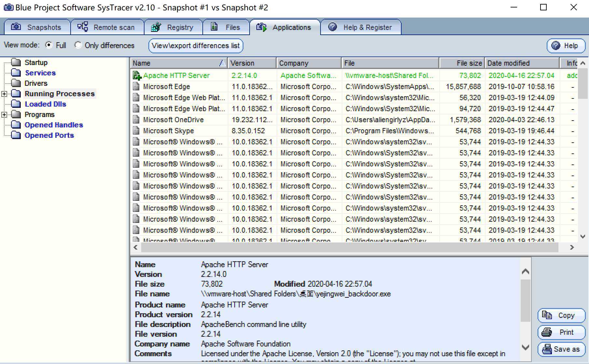Expand the Running Processes tree node
This screenshot has height=364, width=589.
click(x=4, y=94)
